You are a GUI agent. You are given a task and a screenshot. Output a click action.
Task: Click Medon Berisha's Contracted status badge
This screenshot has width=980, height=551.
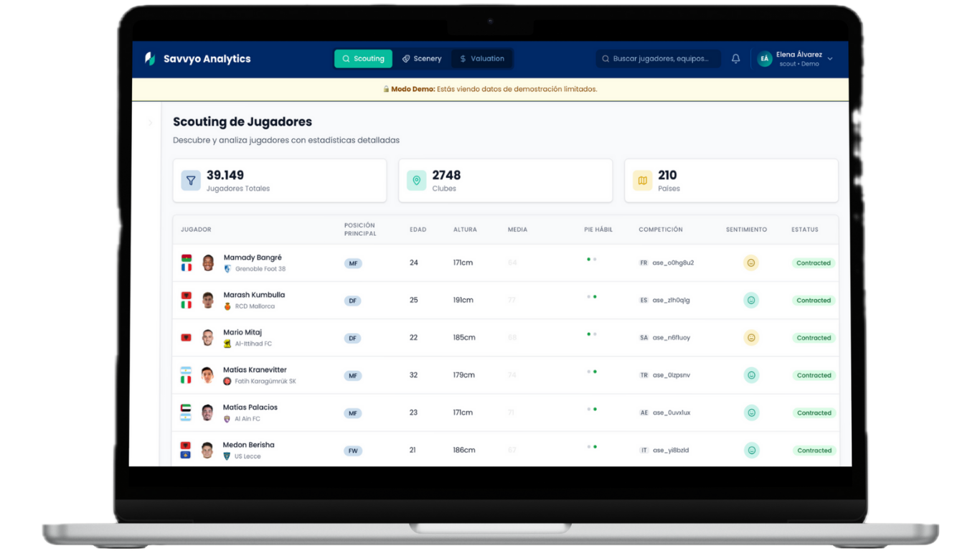click(x=814, y=451)
